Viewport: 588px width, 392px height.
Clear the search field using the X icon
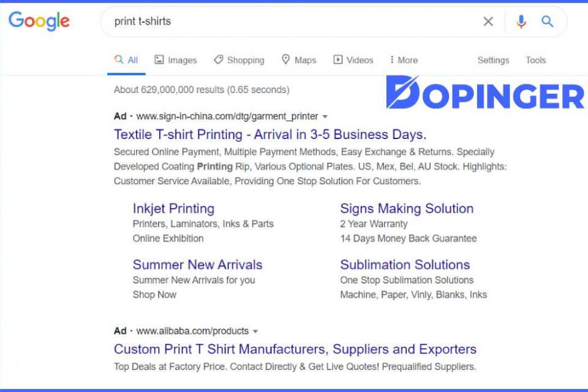pyautogui.click(x=488, y=21)
